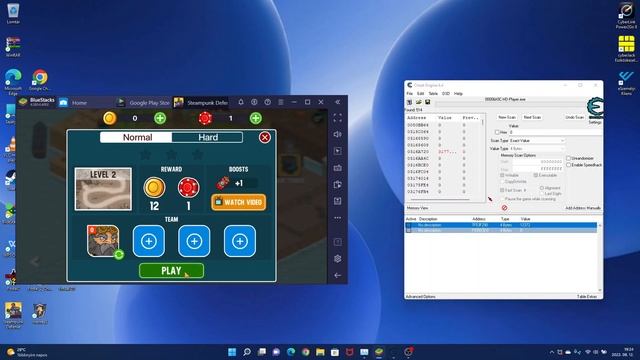Toggle the Executable checkbox
This screenshot has height=360, width=640.
(536, 175)
